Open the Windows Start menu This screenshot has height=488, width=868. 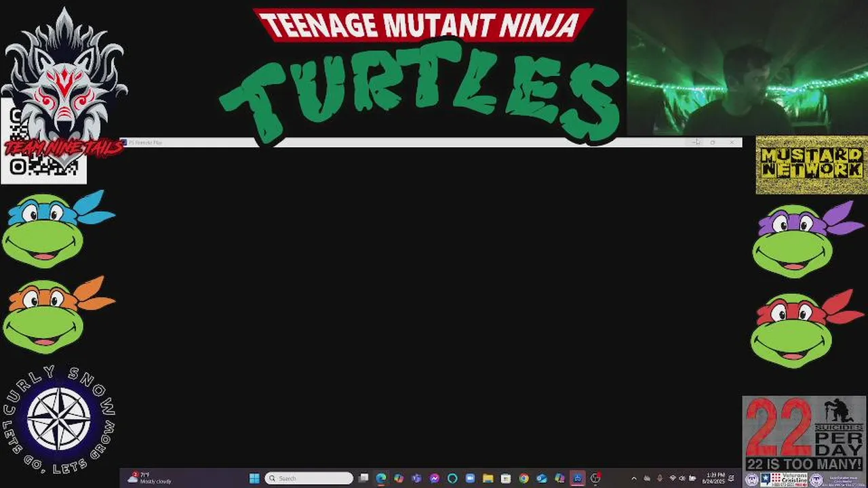pyautogui.click(x=254, y=478)
